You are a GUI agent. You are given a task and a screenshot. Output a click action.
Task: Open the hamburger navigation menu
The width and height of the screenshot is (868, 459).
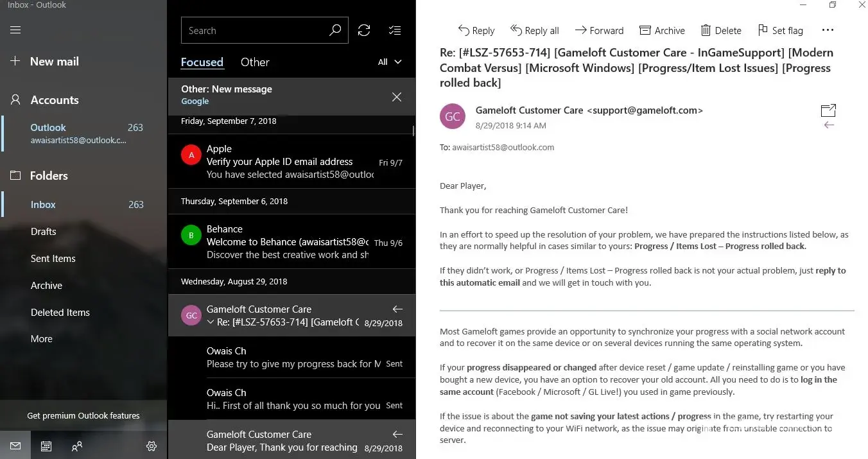point(15,30)
